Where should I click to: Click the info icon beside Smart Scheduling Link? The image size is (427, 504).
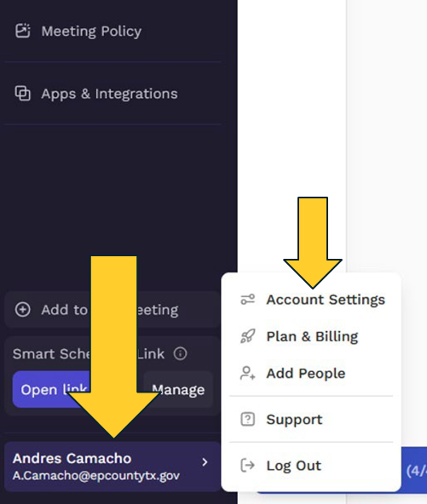(x=180, y=353)
